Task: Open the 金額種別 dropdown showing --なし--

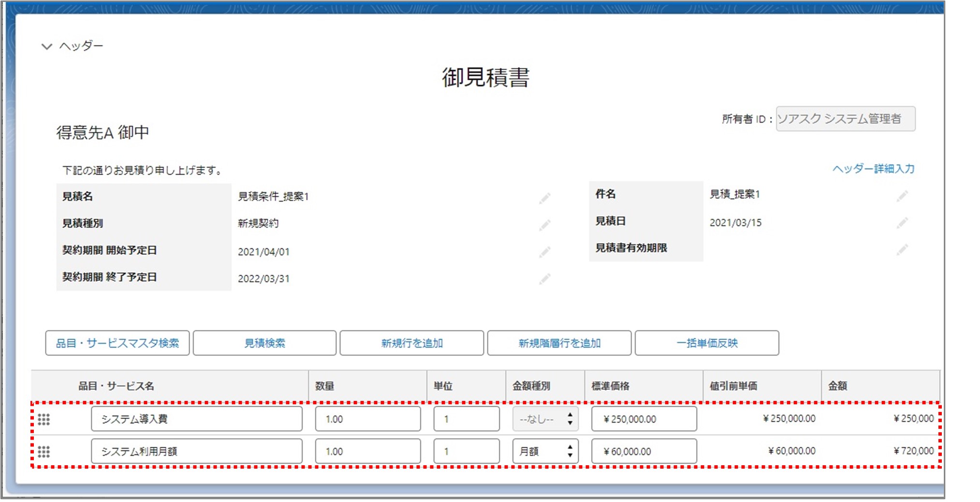Action: (x=545, y=419)
